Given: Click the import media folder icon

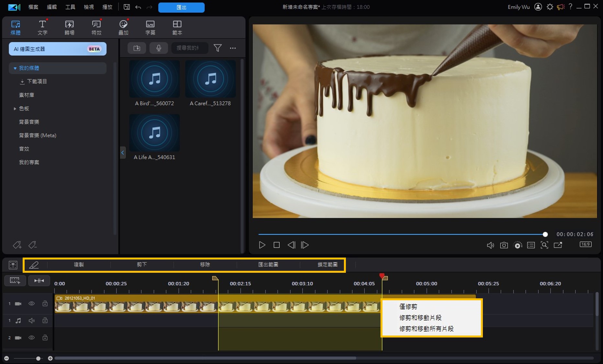Looking at the screenshot, I should (x=137, y=48).
